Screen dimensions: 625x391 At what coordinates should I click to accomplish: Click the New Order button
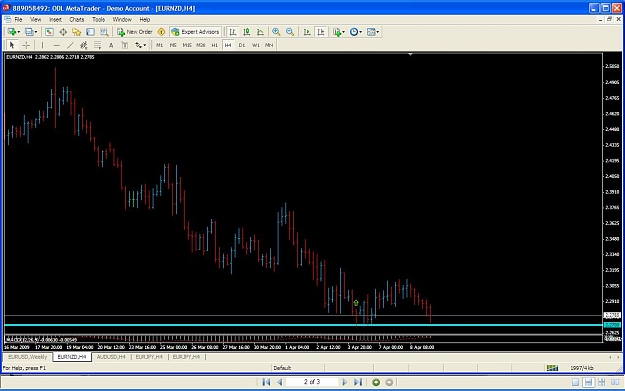[135, 32]
